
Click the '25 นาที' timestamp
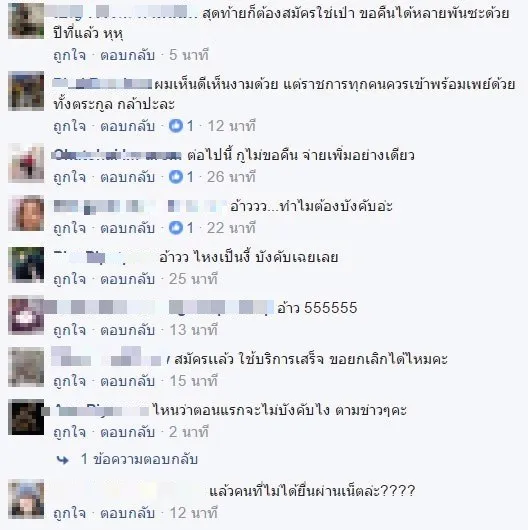pyautogui.click(x=193, y=279)
